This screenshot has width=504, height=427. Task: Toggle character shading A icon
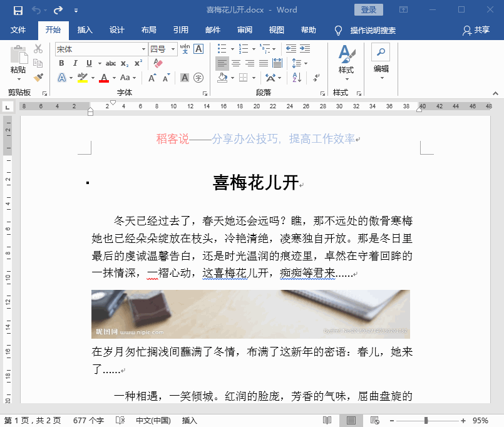click(x=185, y=78)
